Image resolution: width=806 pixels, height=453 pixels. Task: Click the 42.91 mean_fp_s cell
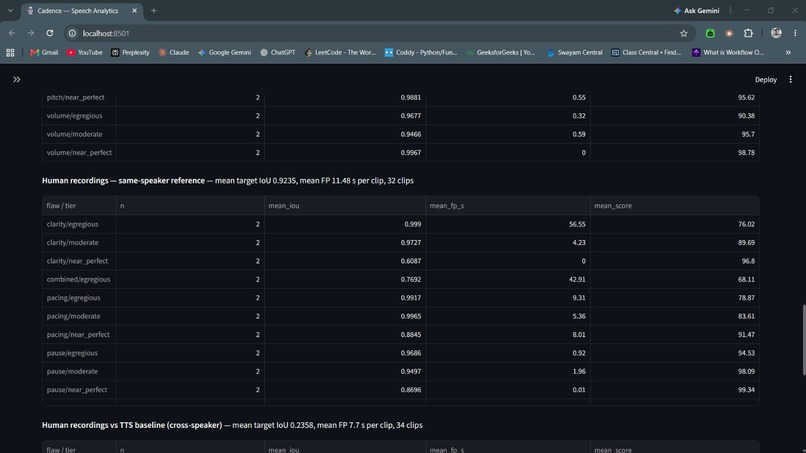508,280
